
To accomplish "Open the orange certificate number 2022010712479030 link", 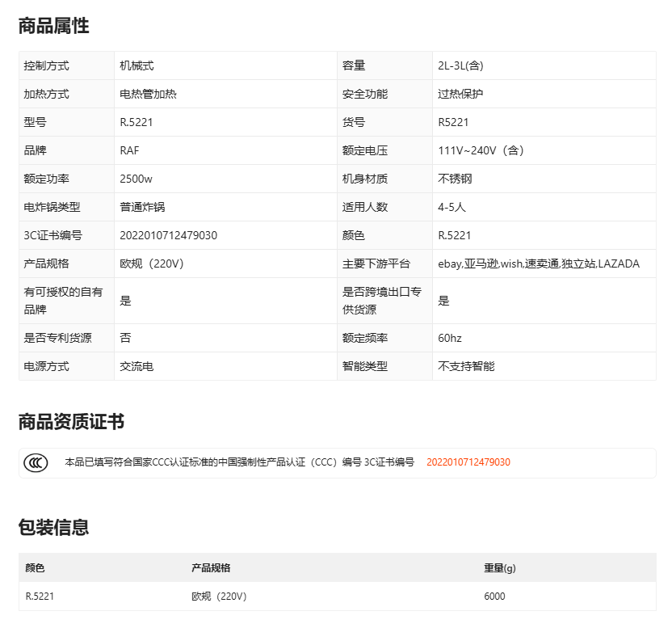I will 468,462.
